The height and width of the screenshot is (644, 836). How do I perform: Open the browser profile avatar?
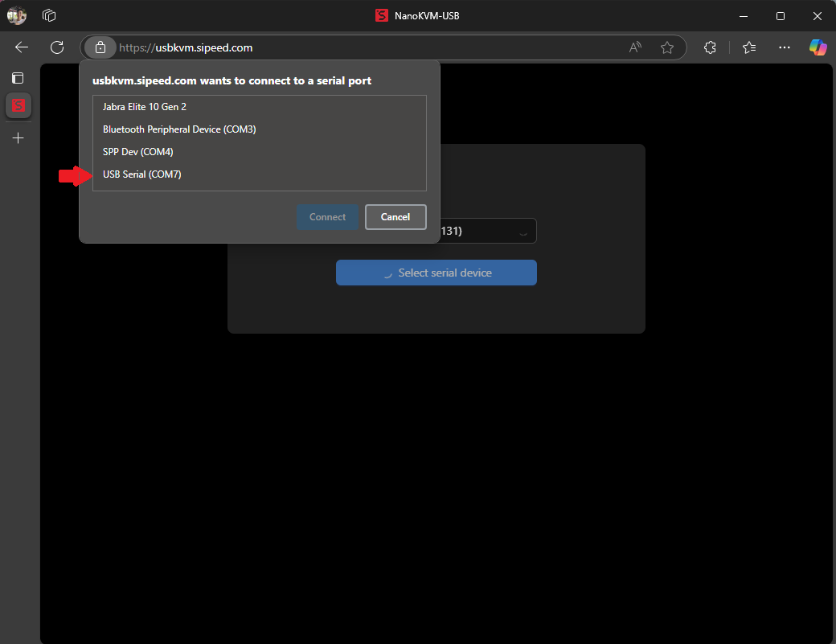coord(17,15)
